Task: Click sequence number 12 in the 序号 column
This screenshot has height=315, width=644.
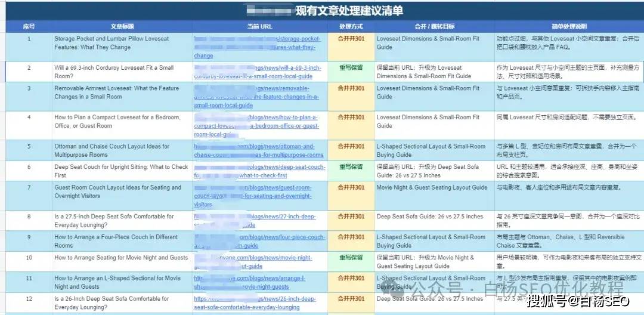Action: (x=29, y=298)
